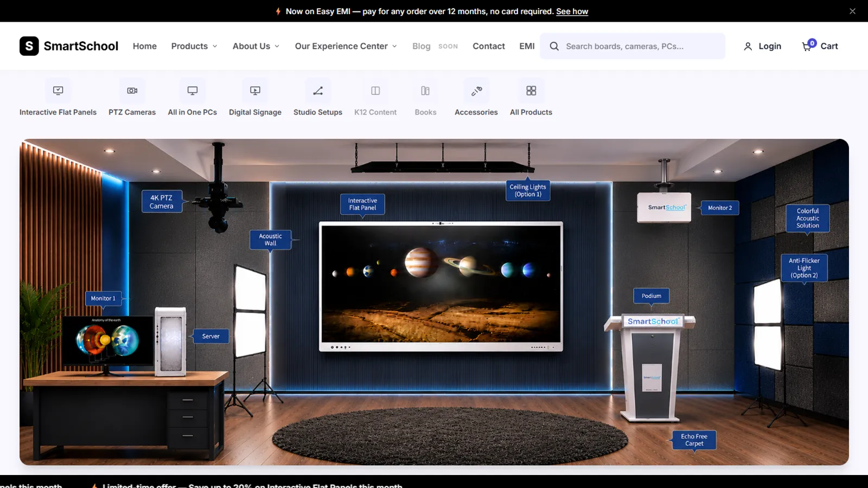This screenshot has height=488, width=868.
Task: Click the Books category icon
Action: coord(425,91)
